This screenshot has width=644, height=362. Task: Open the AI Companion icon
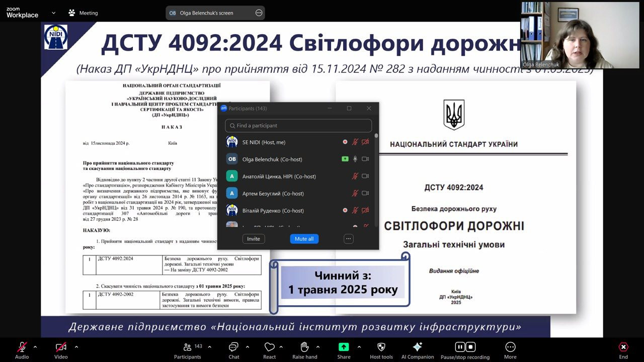[x=417, y=347]
